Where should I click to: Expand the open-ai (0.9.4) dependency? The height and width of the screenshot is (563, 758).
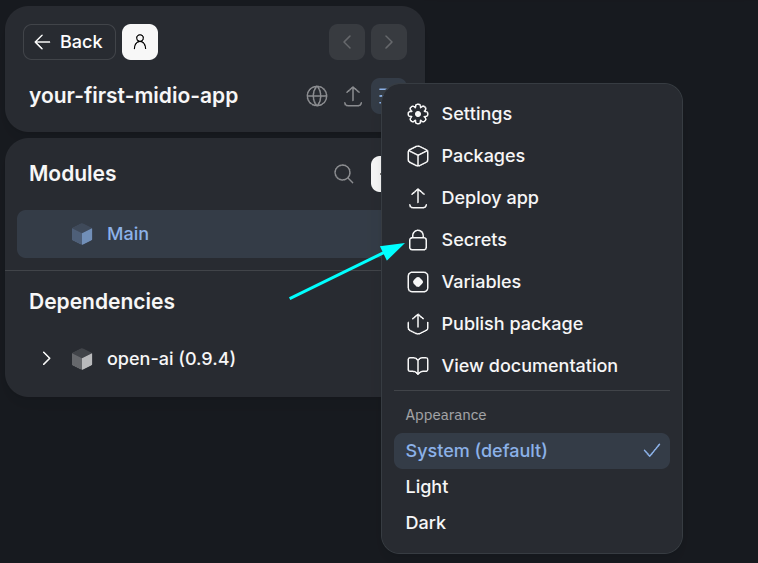pos(46,359)
